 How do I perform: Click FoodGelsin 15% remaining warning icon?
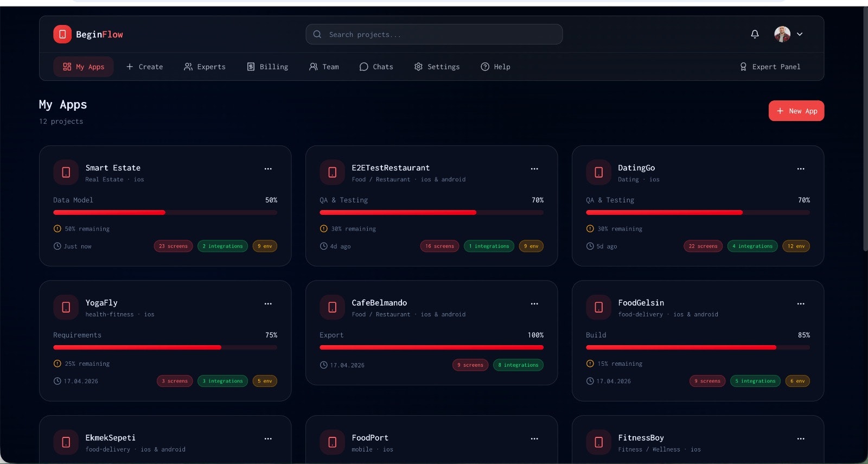590,364
